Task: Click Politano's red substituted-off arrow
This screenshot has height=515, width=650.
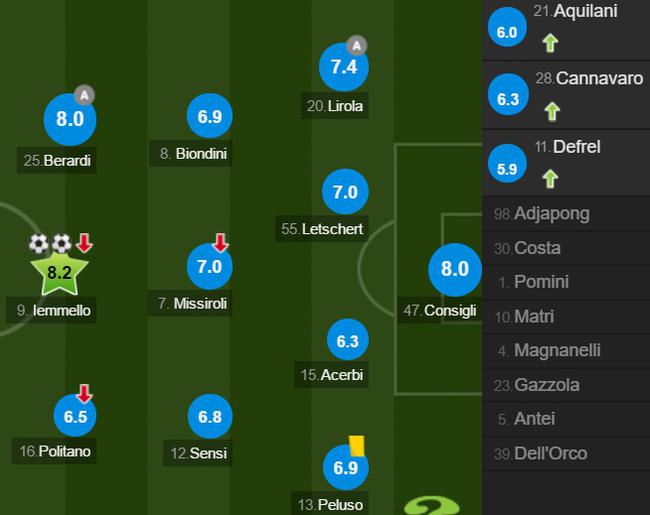Action: (x=85, y=394)
